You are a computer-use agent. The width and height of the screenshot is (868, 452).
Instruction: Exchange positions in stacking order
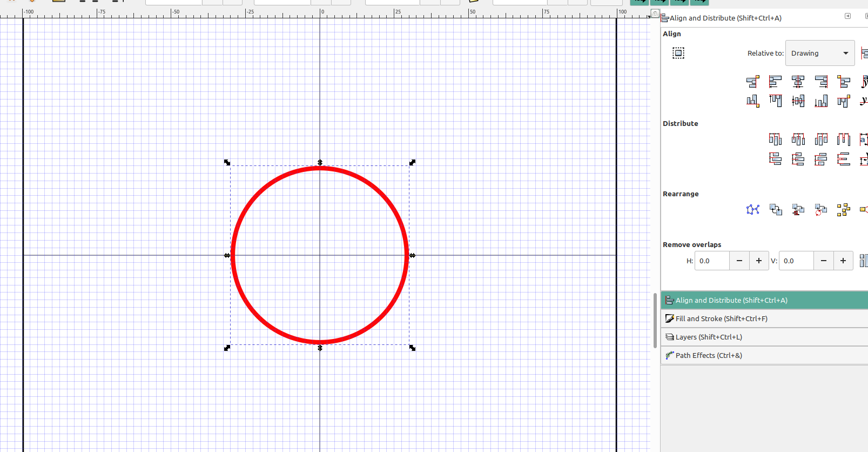tap(798, 210)
